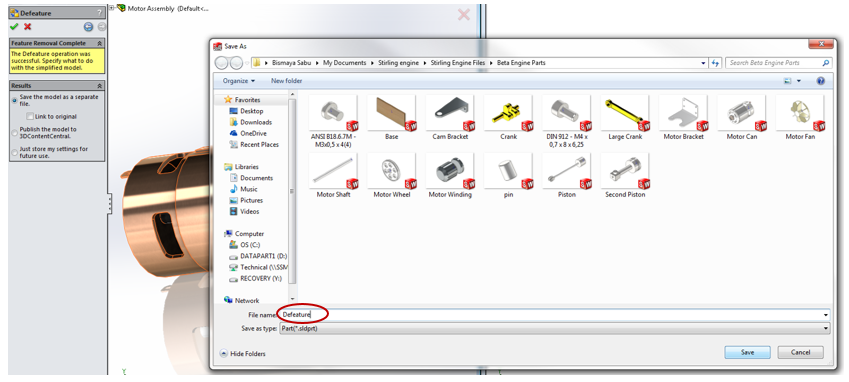The image size is (849, 382).
Task: Navigate to Stirling engine in the breadcrumb
Action: [399, 63]
